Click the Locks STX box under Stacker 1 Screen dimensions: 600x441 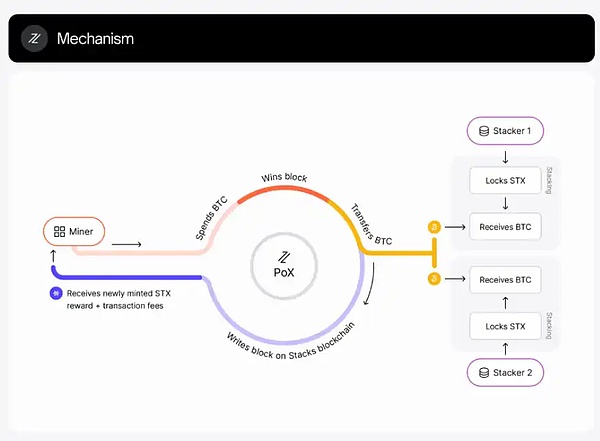click(x=505, y=180)
